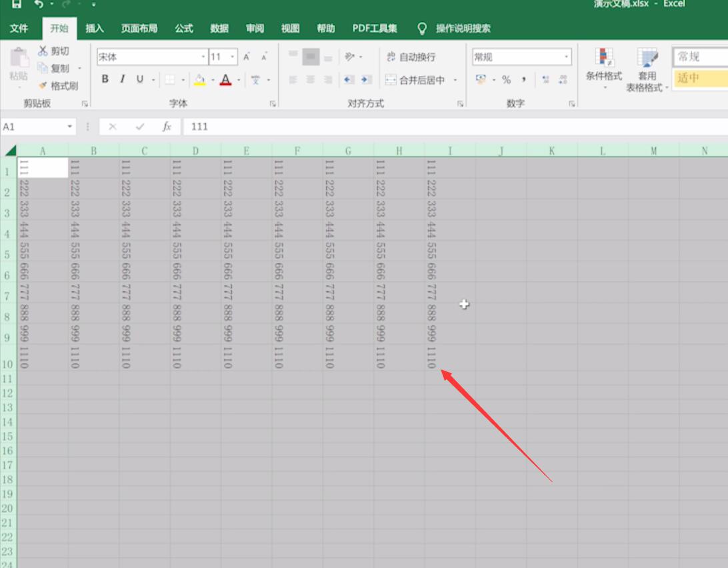Screen dimensions: 728x568
Task: Open the font name dropdown 宋体
Action: 203,57
